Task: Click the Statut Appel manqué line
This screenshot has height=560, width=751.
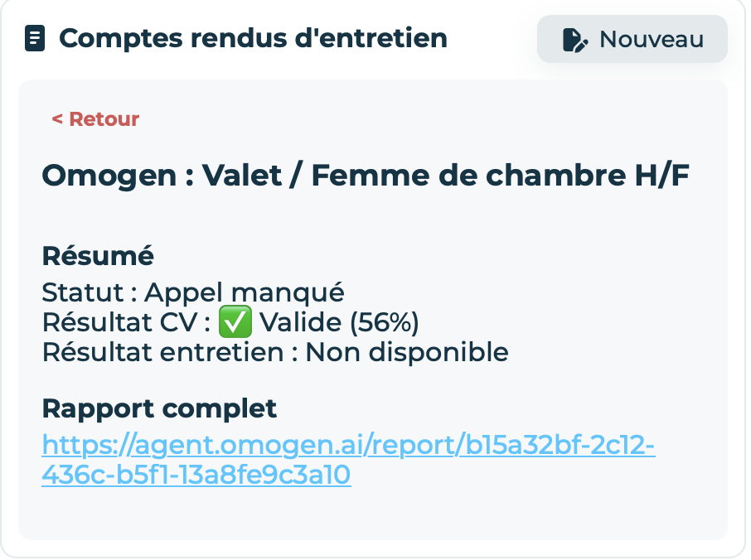Action: (x=192, y=292)
